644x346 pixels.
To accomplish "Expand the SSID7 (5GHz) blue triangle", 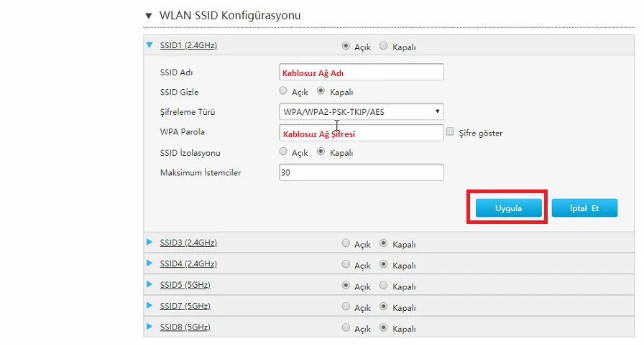I will [x=149, y=305].
